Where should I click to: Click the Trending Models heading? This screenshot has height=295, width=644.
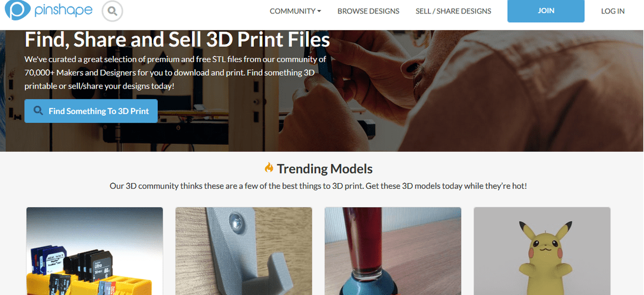325,169
